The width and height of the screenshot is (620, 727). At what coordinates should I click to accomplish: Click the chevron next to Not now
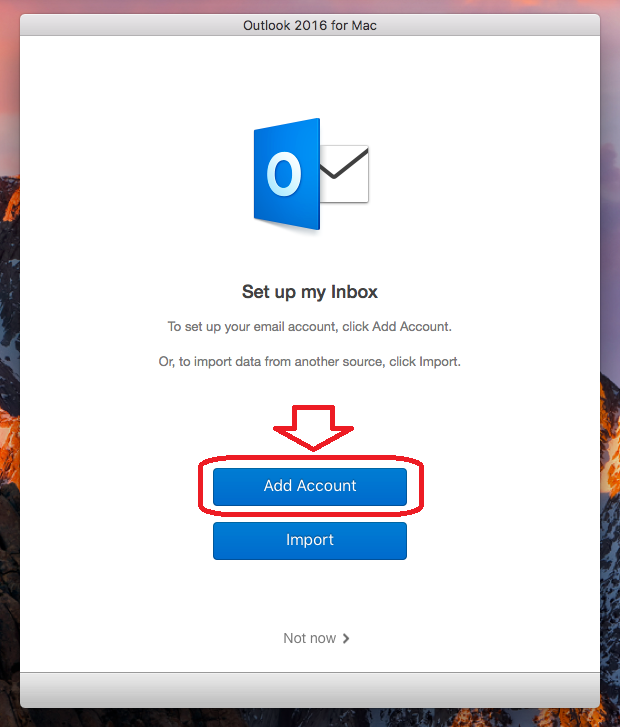[x=346, y=638]
